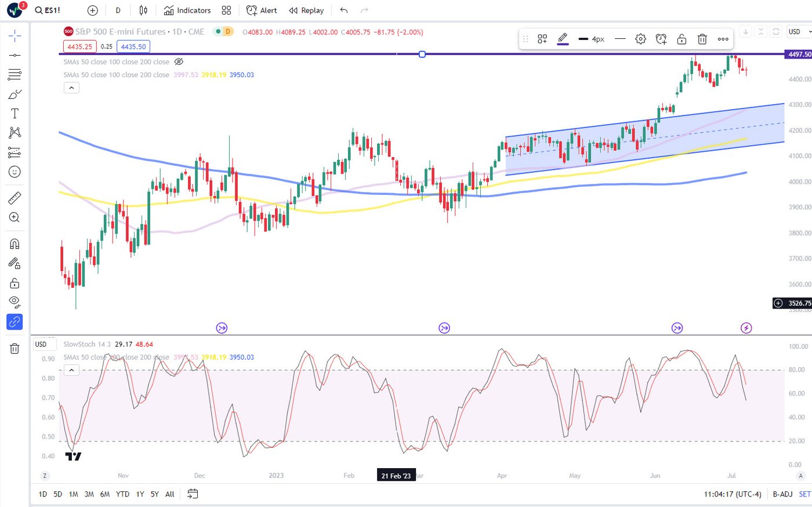Click the Replay button
Screen dimensions: 812x507
coord(306,10)
